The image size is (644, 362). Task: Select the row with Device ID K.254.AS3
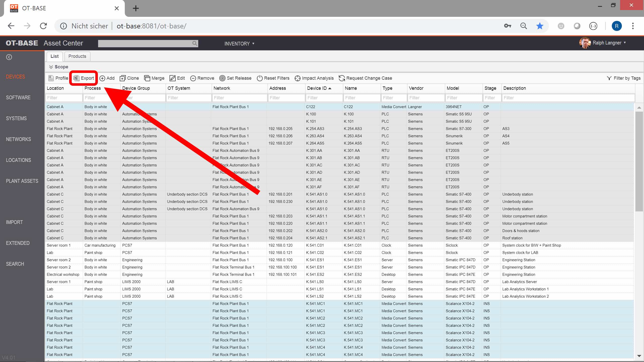pyautogui.click(x=339, y=129)
